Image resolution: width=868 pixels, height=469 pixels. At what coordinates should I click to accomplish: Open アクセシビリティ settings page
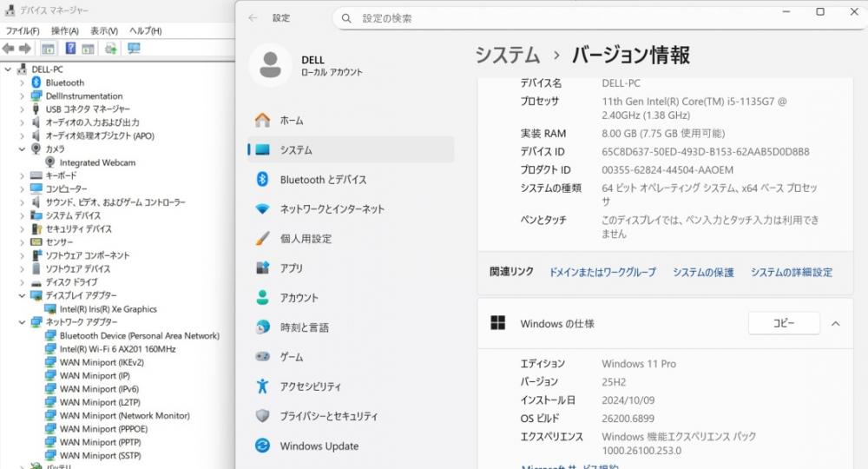(310, 386)
